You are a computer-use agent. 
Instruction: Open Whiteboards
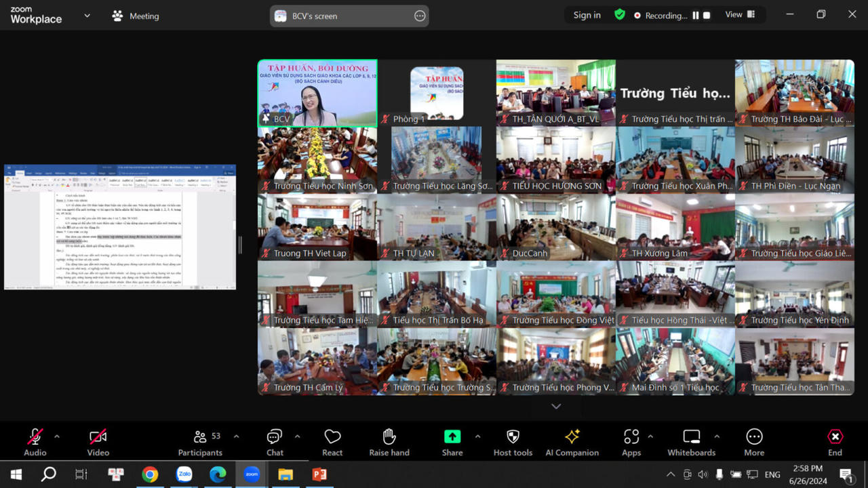click(x=691, y=442)
